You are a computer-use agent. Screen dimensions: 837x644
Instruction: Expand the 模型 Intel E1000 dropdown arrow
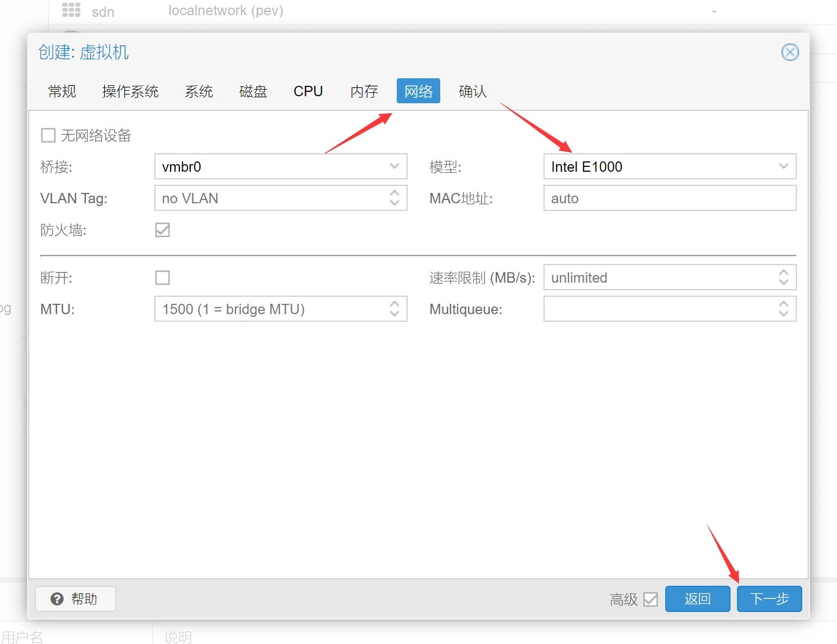click(784, 166)
